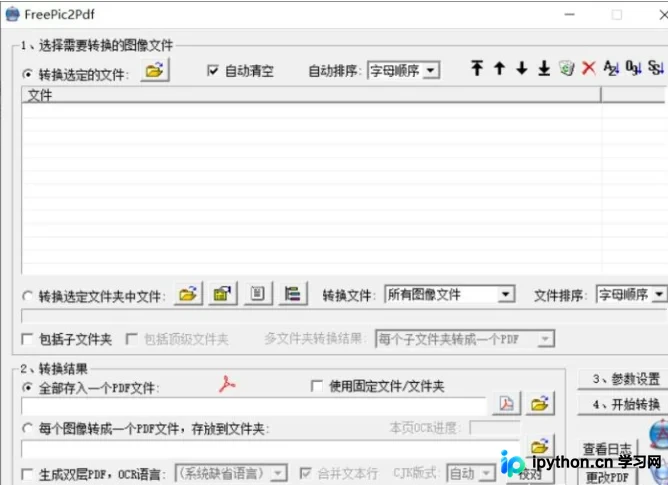Open the 转换文件 dropdown showing 所有图像文件
Image resolution: width=668 pixels, height=485 pixels.
click(449, 294)
